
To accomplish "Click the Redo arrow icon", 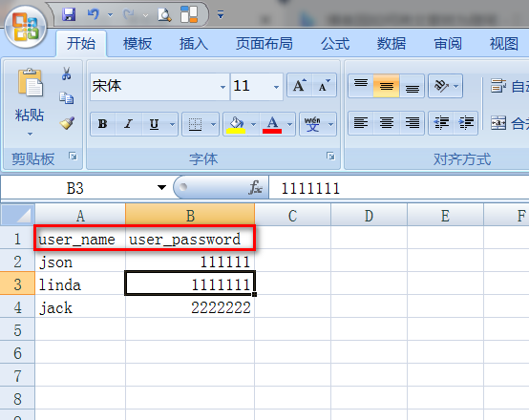I will pos(129,14).
